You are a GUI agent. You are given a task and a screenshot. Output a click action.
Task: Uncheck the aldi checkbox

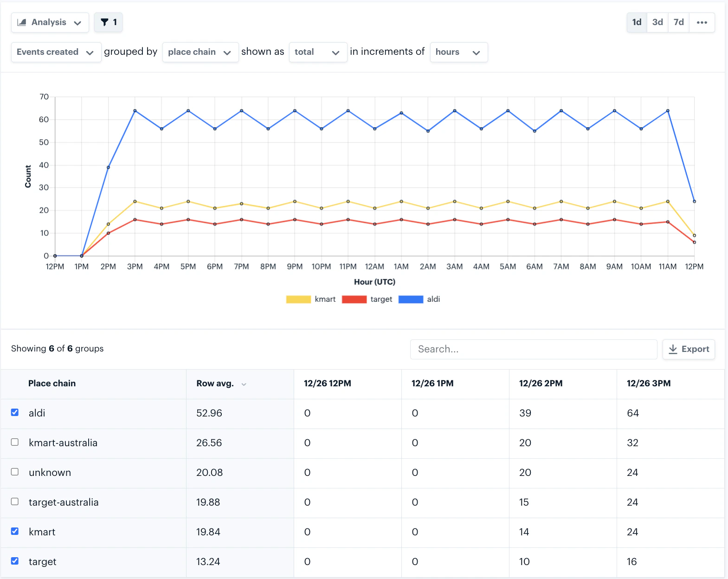coord(15,412)
